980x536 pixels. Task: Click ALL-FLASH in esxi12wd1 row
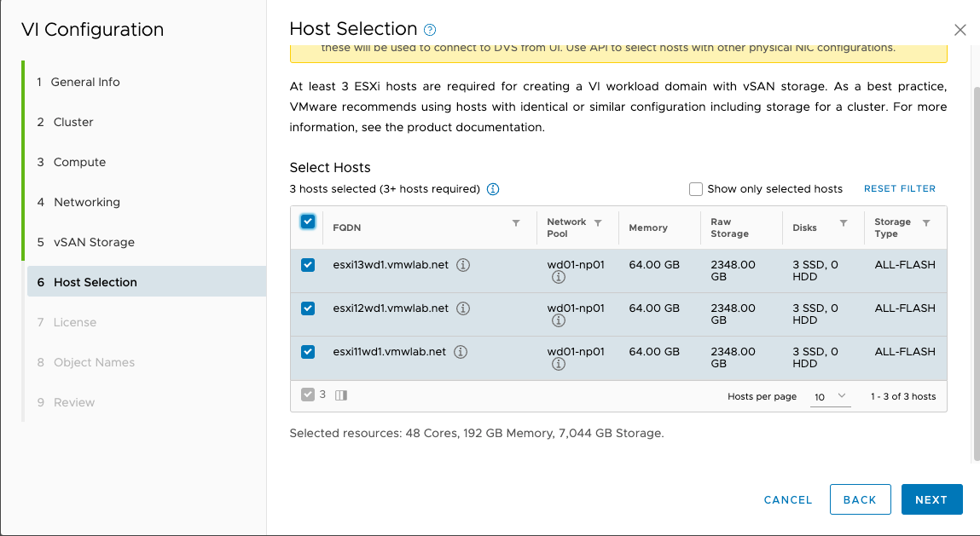(905, 308)
